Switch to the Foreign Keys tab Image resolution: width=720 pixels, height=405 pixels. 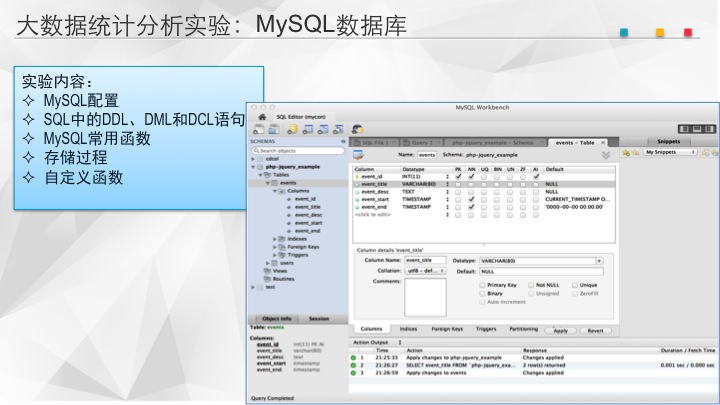[447, 328]
